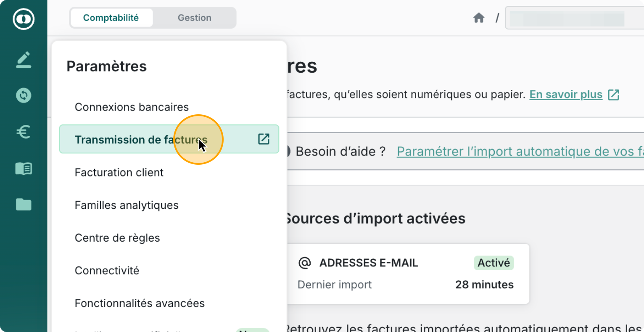Click external link icon beside Transmission de factures
This screenshot has width=644, height=332.
[x=264, y=139]
